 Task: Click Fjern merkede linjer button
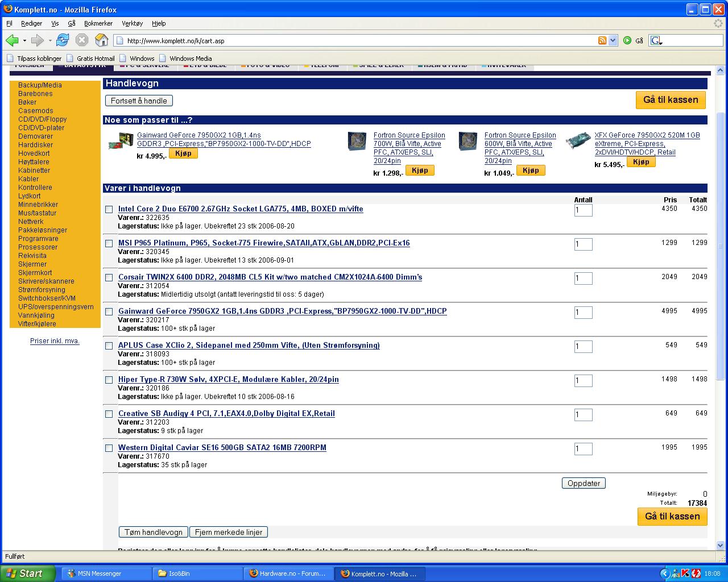(x=229, y=532)
